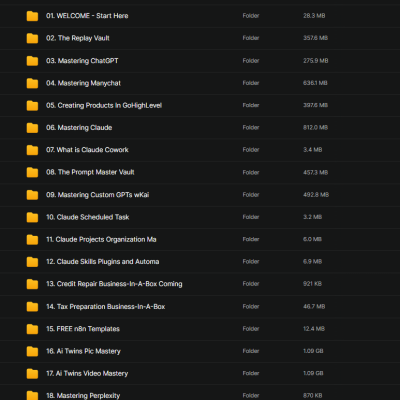
Task: Click Folder type in Claude Scheduled Task row
Action: click(251, 217)
